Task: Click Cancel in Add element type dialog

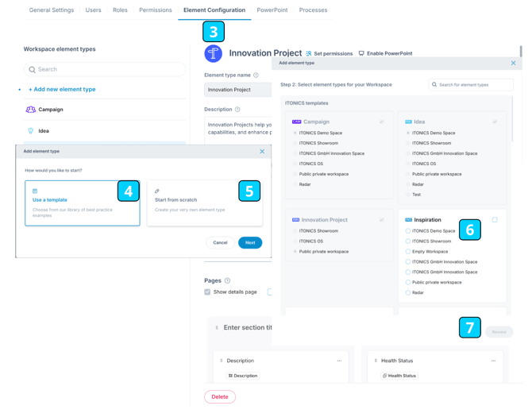Action: pos(220,242)
